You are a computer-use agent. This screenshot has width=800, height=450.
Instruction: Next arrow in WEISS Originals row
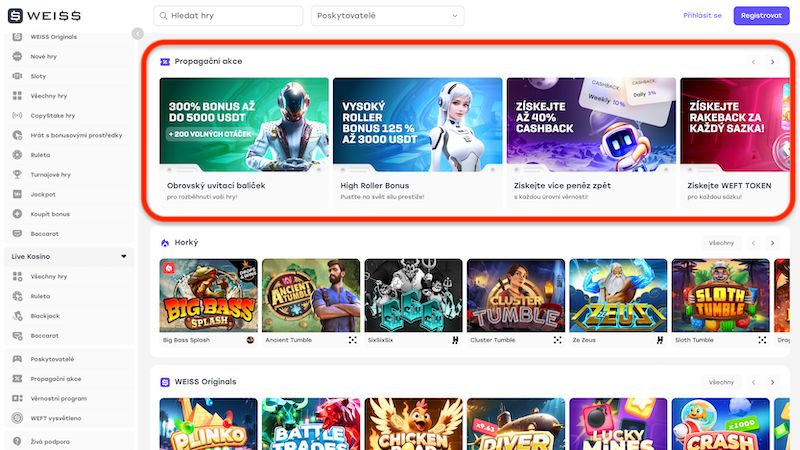(x=772, y=382)
